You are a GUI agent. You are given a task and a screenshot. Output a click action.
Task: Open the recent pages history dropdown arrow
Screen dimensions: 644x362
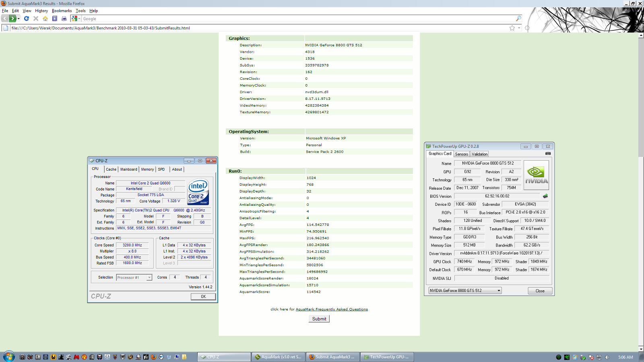[x=19, y=19]
